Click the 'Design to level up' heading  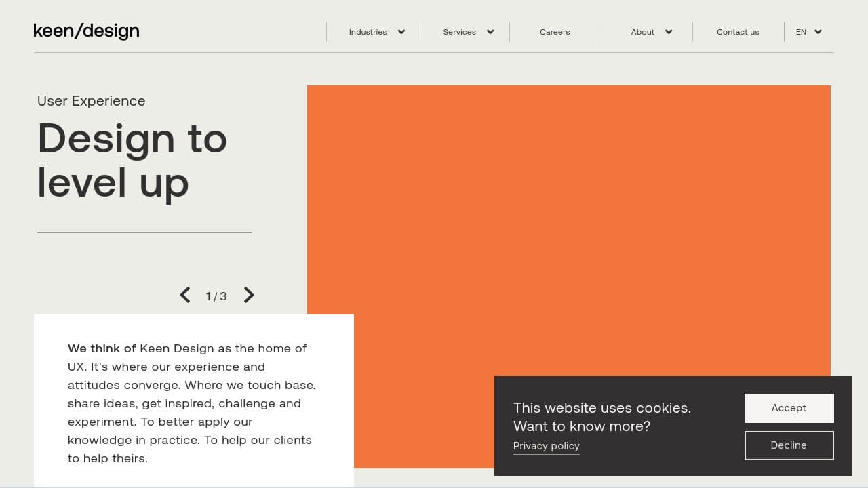click(x=132, y=161)
